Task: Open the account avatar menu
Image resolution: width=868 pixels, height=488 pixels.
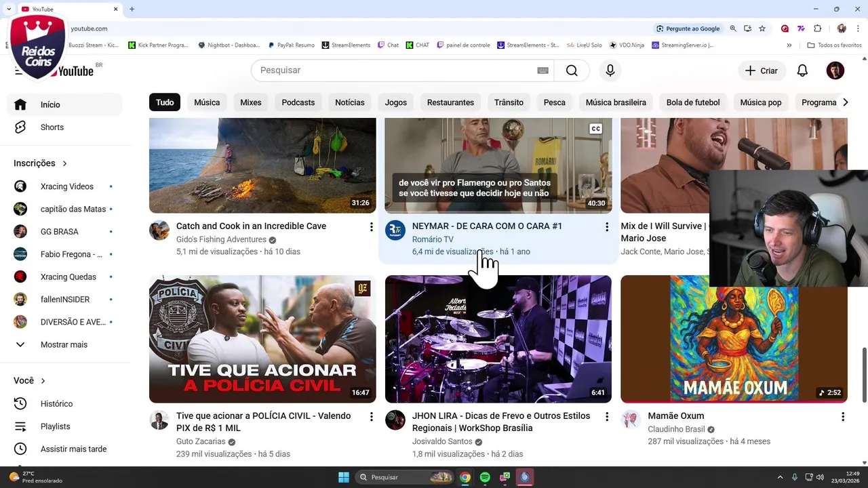Action: click(835, 70)
